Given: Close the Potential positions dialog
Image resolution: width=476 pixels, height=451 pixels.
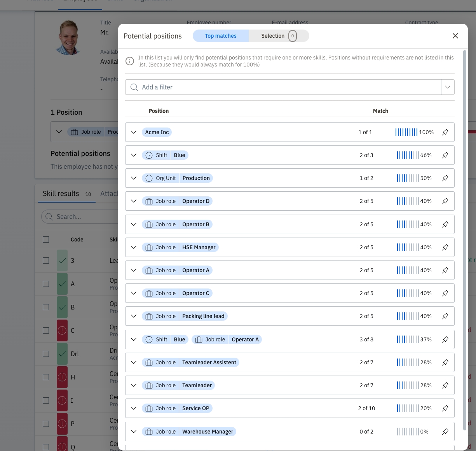Looking at the screenshot, I should point(455,36).
